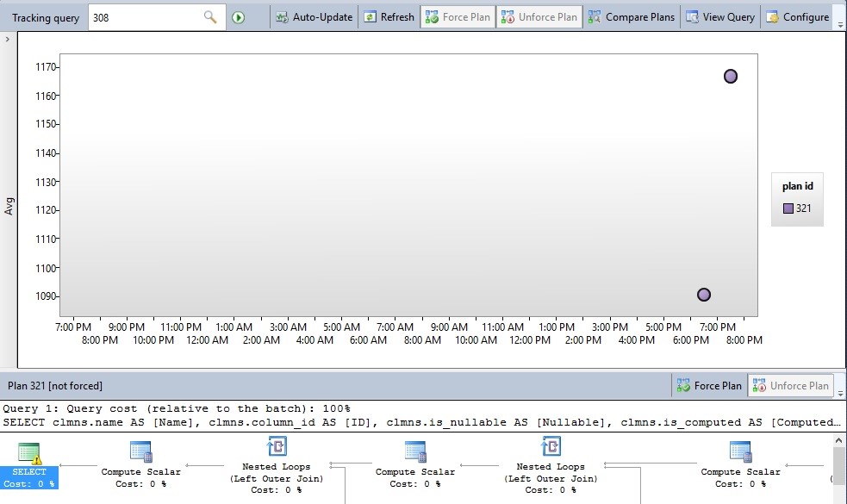Toggle Auto-Update on the toolbar
The height and width of the screenshot is (504, 847).
click(x=315, y=16)
